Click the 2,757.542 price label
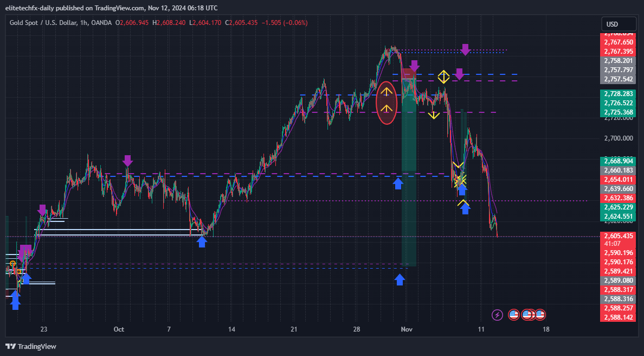This screenshot has width=644, height=356. coord(619,79)
